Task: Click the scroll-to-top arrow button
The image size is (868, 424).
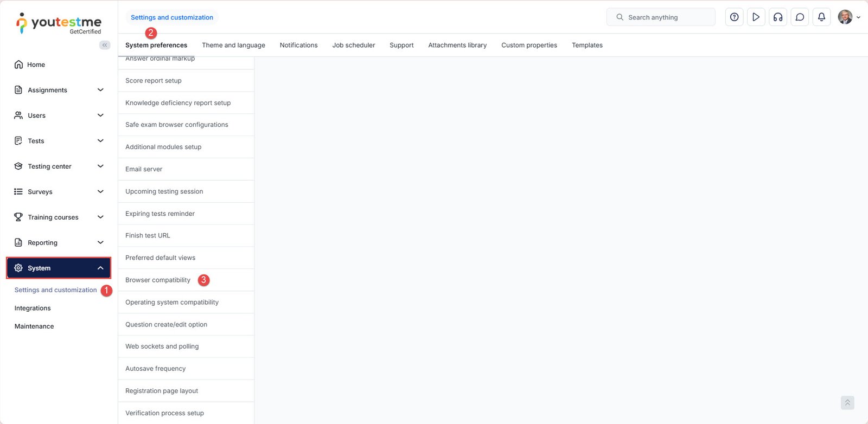Action: (x=847, y=403)
